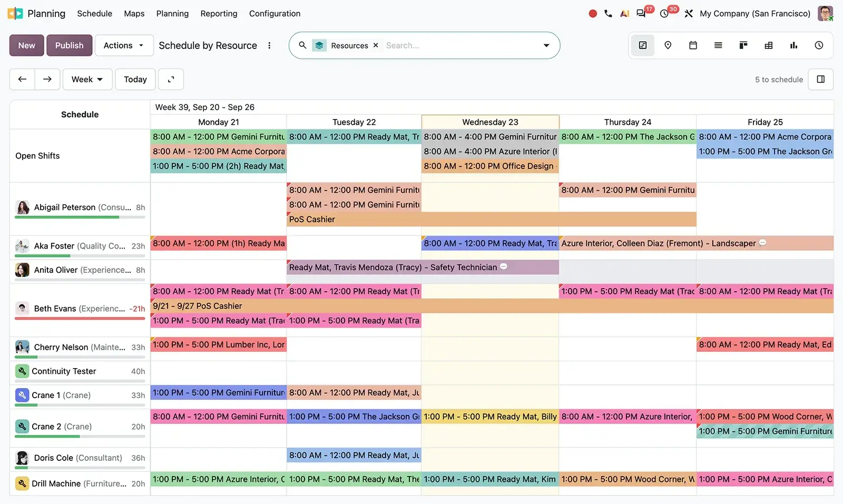Switch to the calendar view
843x504 pixels.
coord(693,45)
